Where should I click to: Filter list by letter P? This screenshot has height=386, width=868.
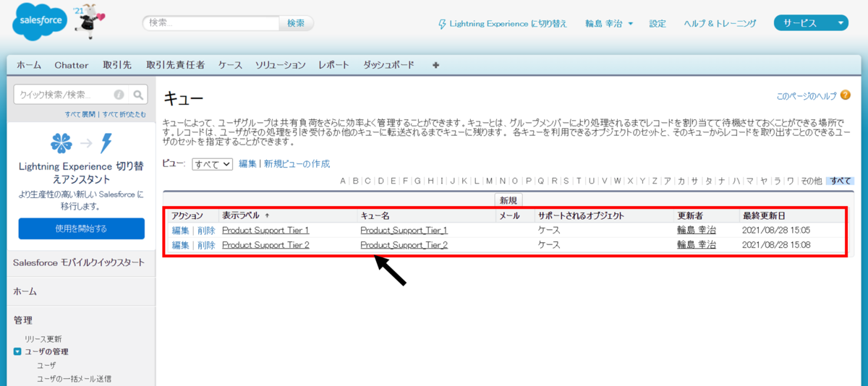pyautogui.click(x=529, y=181)
